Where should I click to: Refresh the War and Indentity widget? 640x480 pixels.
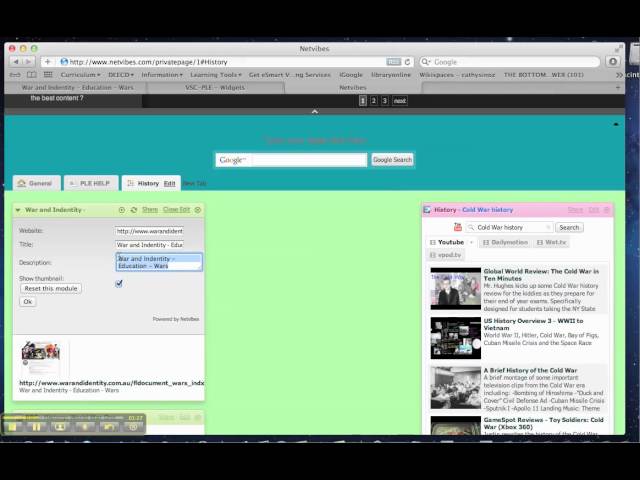click(134, 210)
